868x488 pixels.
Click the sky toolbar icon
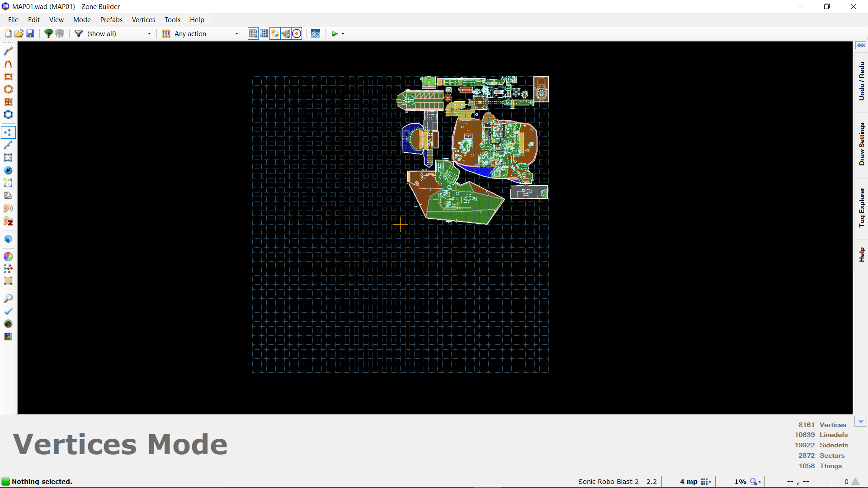[316, 33]
